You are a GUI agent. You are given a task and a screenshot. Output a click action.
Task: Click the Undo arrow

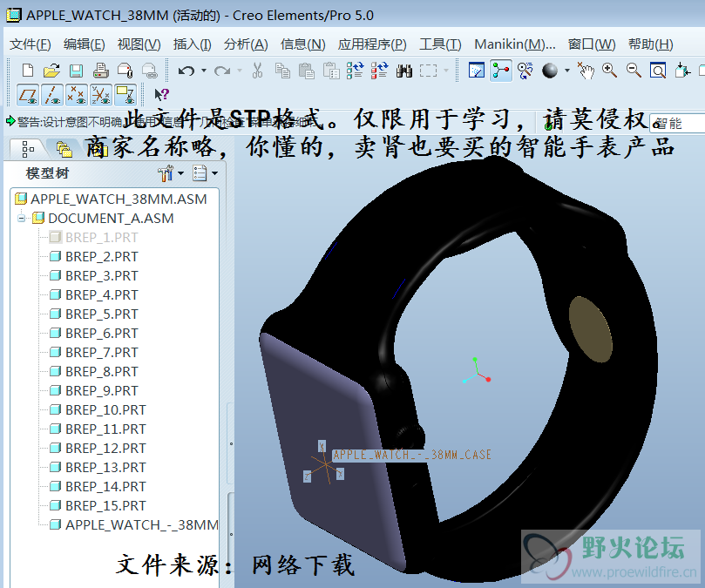point(186,71)
